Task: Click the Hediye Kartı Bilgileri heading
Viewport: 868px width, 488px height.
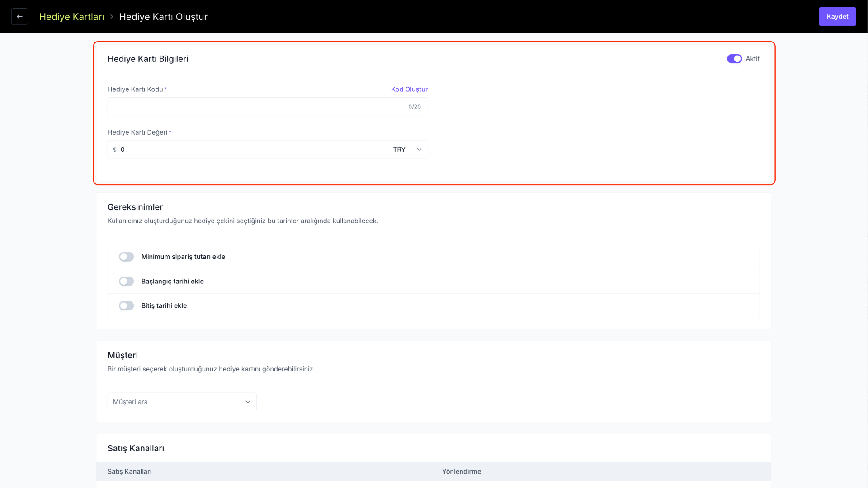Action: point(148,59)
